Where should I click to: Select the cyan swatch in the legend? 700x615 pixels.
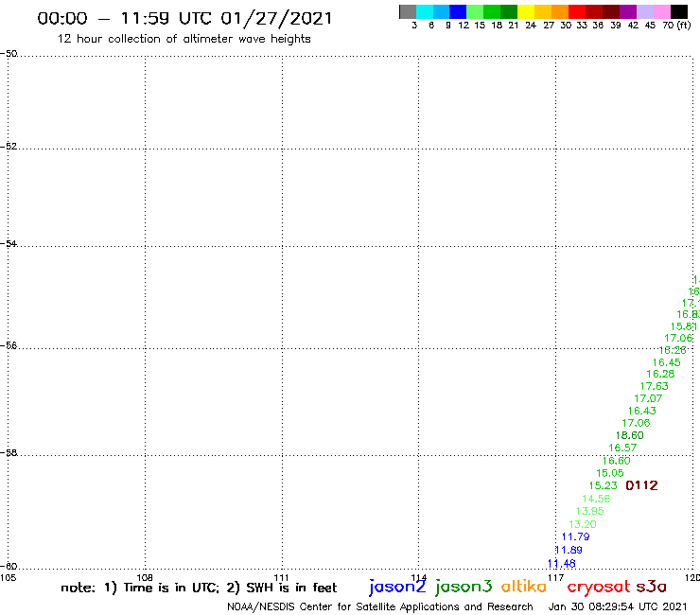coord(425,11)
